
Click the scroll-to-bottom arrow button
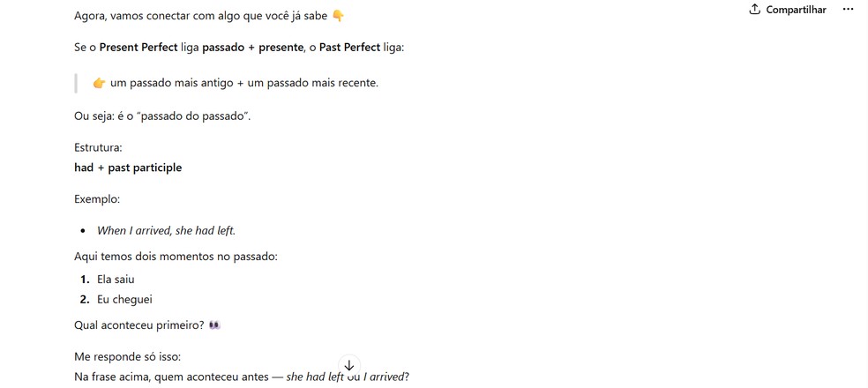[x=349, y=365]
